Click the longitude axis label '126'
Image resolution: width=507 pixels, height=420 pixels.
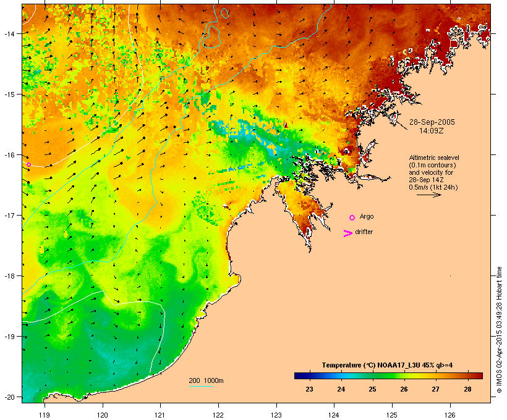[450, 415]
